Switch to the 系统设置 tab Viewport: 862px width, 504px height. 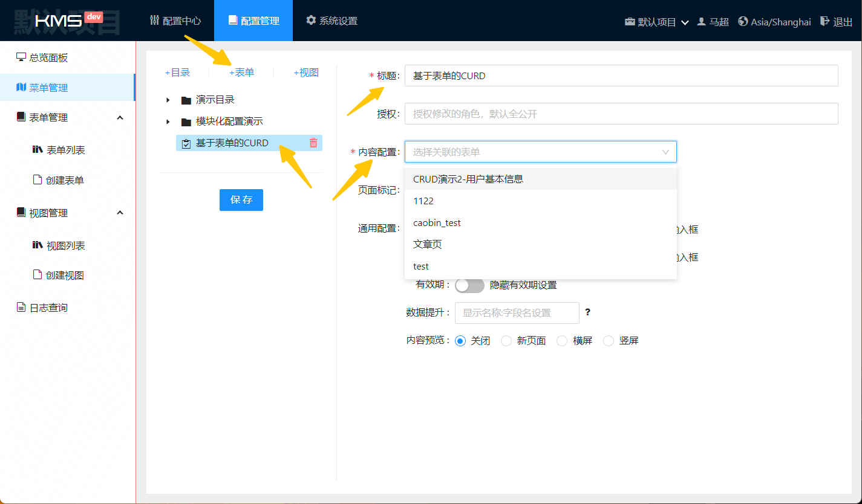point(331,21)
